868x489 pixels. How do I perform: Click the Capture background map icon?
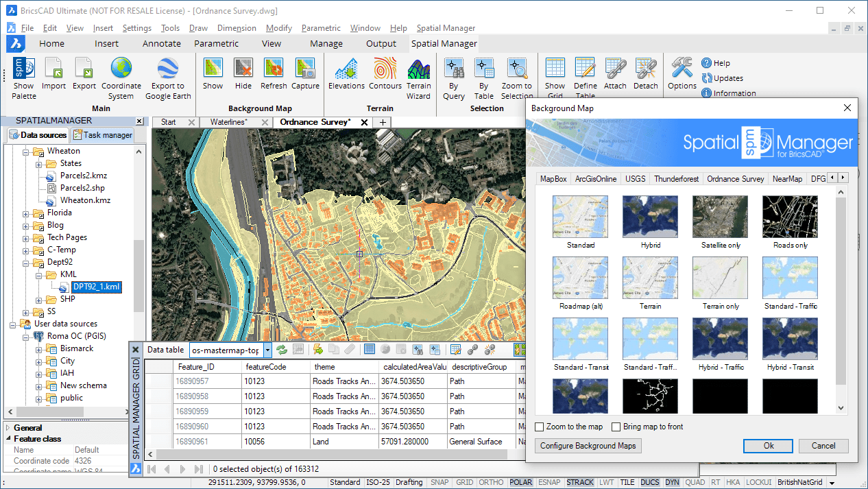click(x=305, y=69)
